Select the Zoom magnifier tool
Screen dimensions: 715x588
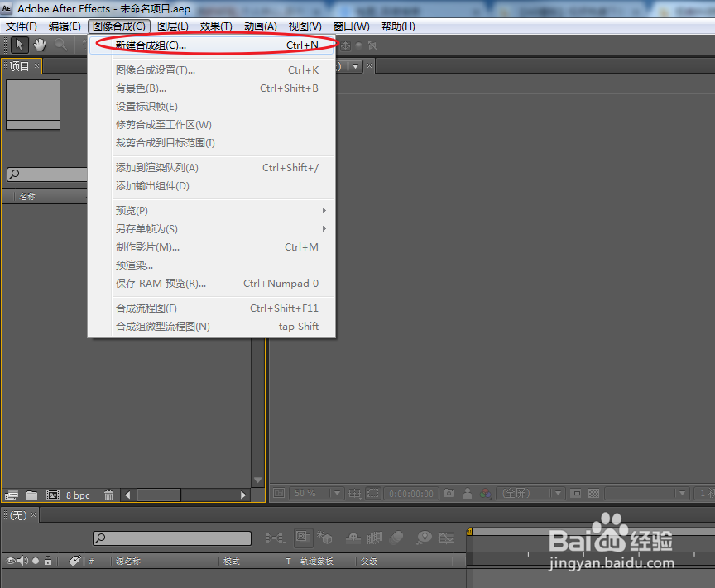[x=60, y=45]
